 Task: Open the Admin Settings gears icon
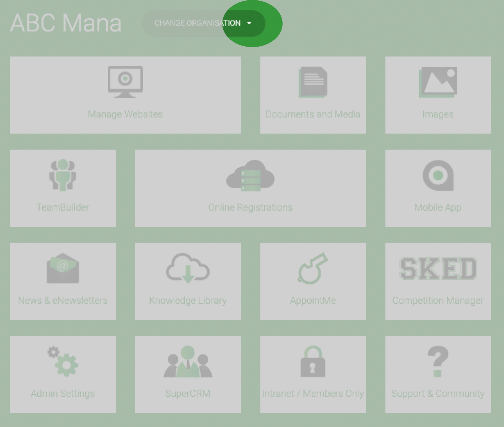tap(63, 361)
